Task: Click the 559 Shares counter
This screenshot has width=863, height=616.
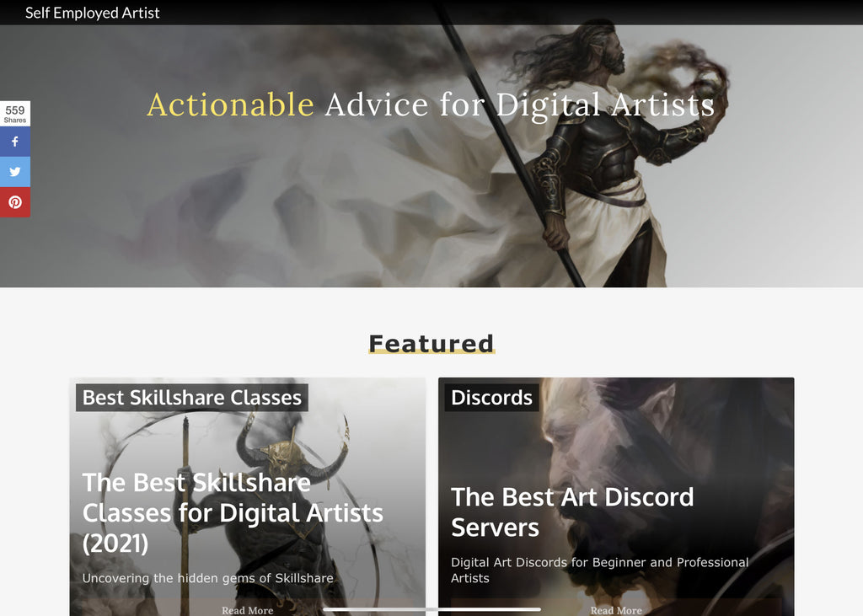Action: point(15,114)
